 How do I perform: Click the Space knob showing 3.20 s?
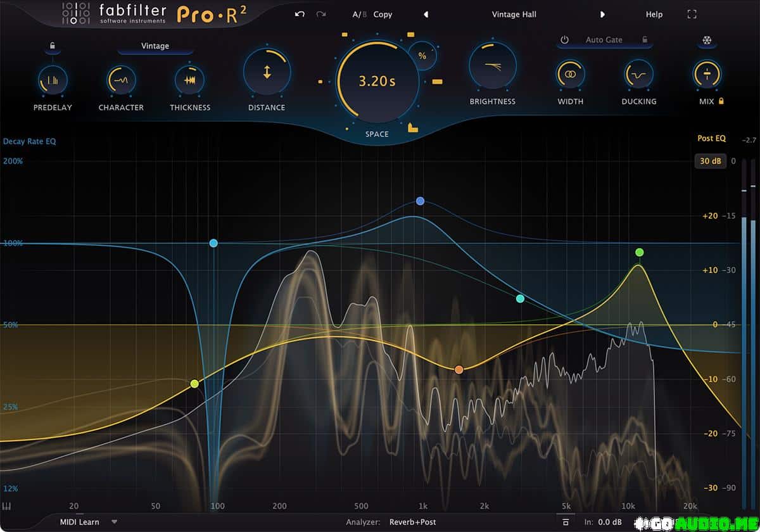[377, 81]
